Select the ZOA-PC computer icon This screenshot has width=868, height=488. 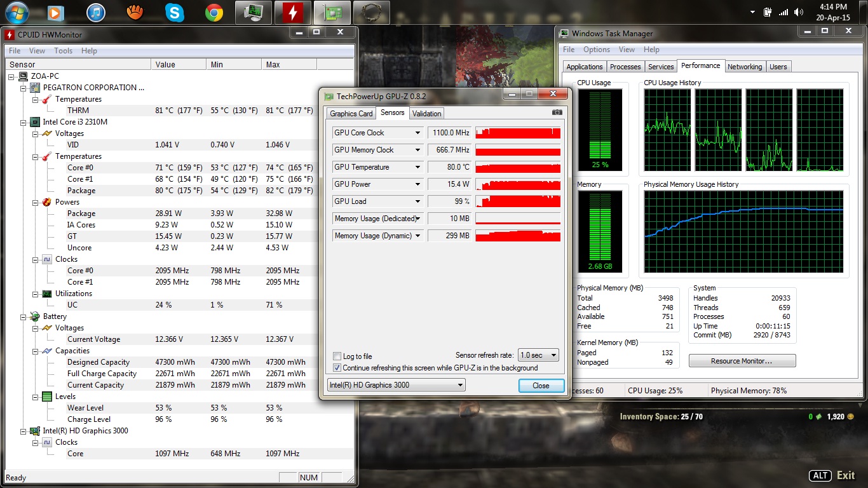24,76
